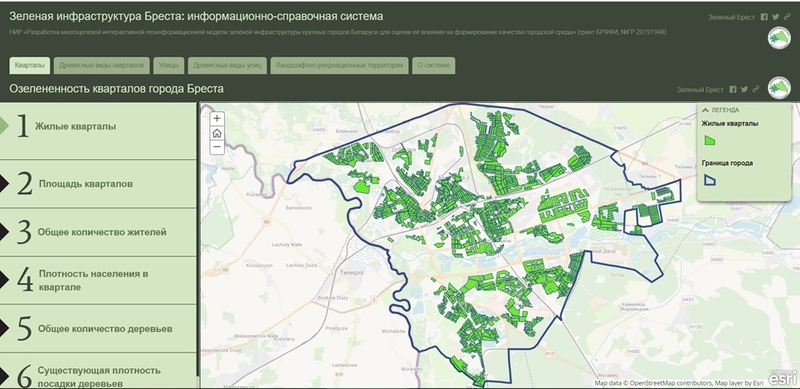Viewport: 800px width, 389px height.
Task: Collapse the ЛЕГЕНДА panel chevron
Action: (x=706, y=109)
